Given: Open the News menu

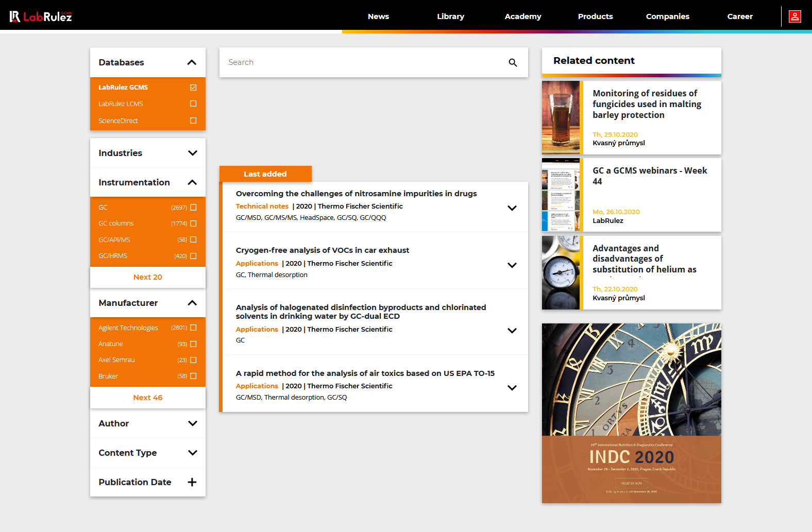Looking at the screenshot, I should coord(378,16).
